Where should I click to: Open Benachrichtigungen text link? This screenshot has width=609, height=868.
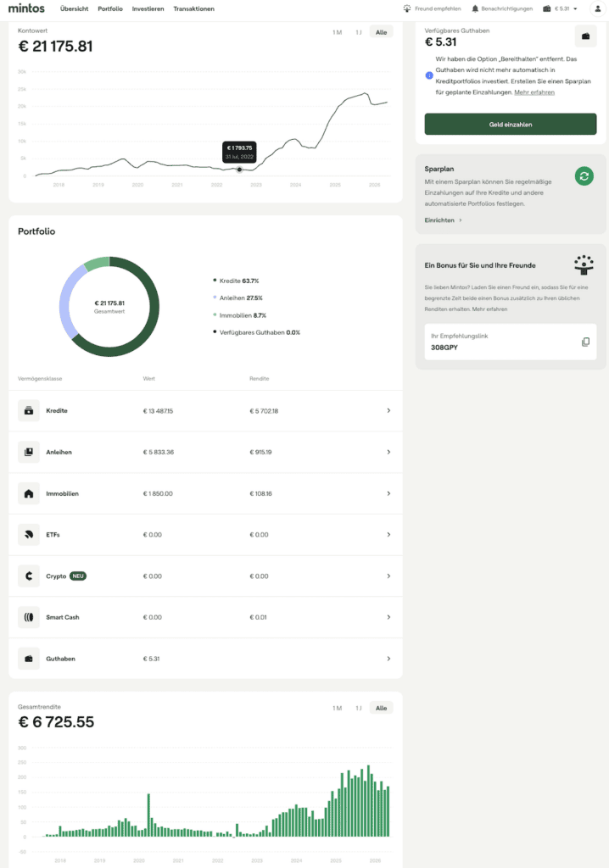click(506, 8)
